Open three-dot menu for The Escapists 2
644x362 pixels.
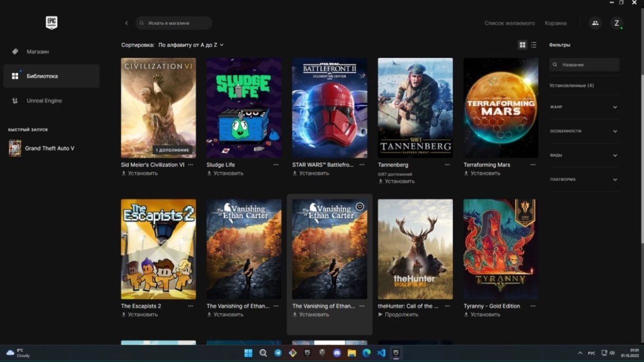click(190, 306)
